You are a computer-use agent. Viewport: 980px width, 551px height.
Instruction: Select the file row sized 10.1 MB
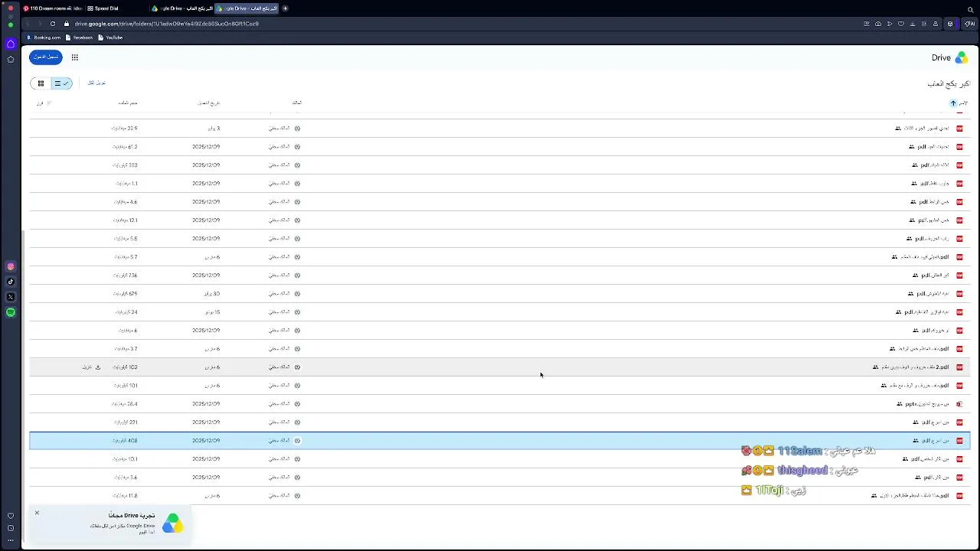pyautogui.click(x=500, y=459)
